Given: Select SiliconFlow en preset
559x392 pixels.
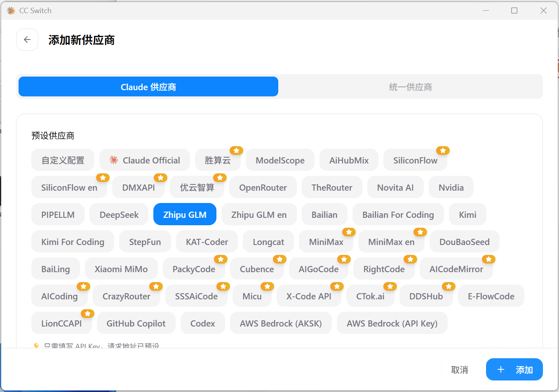Looking at the screenshot, I should [x=69, y=187].
